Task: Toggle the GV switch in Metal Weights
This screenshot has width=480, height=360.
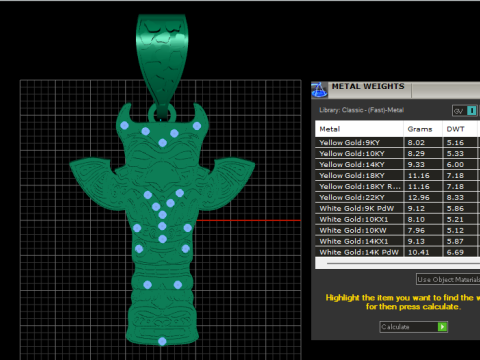Action: tap(465, 111)
